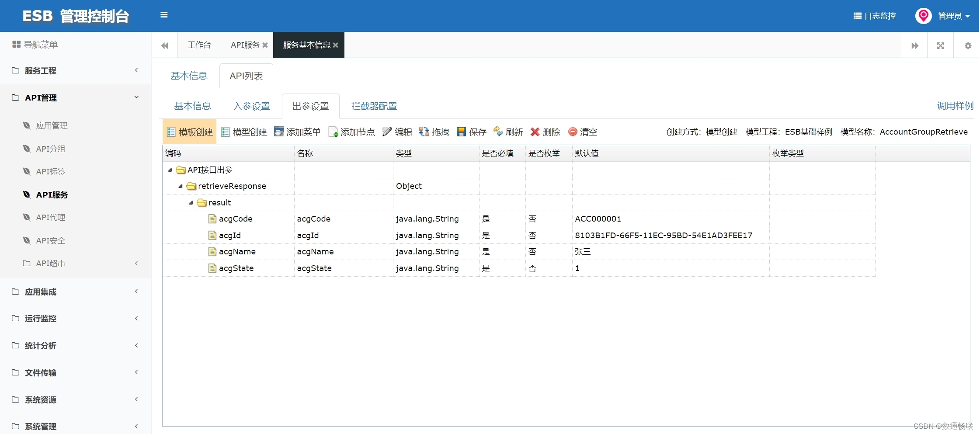Select the acgState tree row
Screen dimensions: 980x434
coord(518,268)
